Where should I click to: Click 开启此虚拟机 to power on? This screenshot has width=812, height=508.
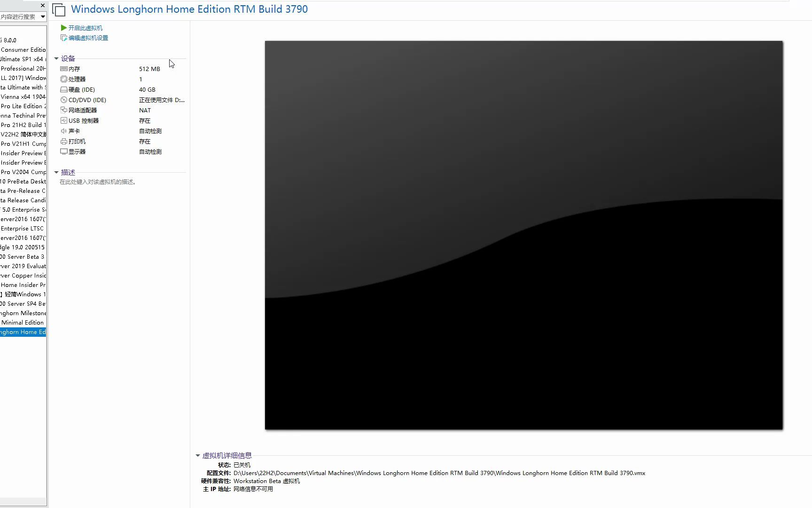86,28
